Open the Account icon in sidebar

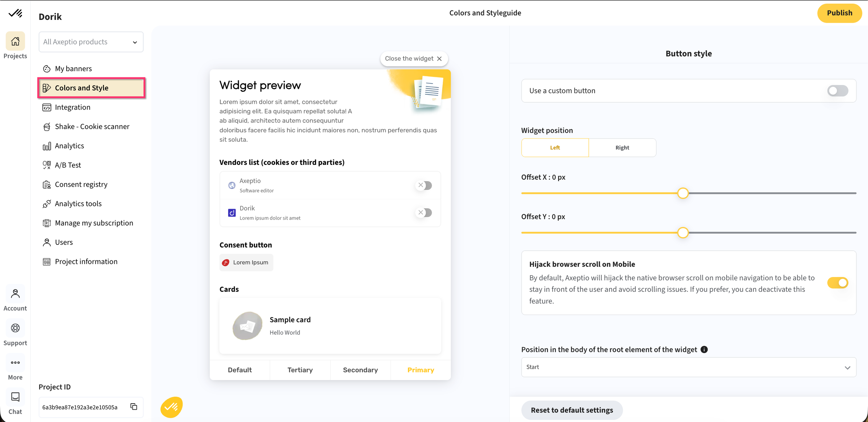click(x=15, y=294)
